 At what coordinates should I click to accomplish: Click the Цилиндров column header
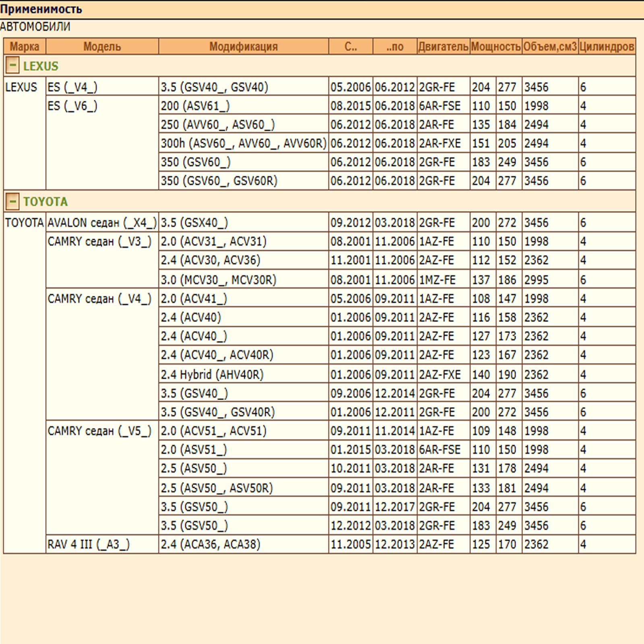(x=607, y=47)
